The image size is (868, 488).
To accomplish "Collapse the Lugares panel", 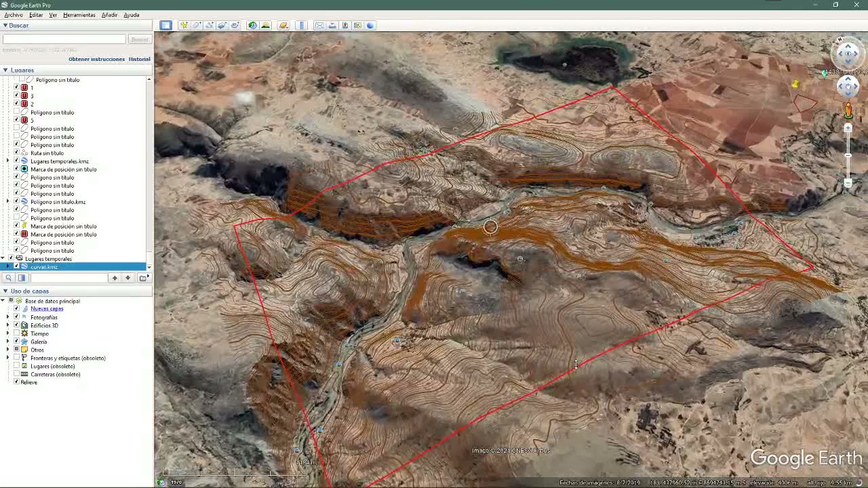I will point(5,70).
